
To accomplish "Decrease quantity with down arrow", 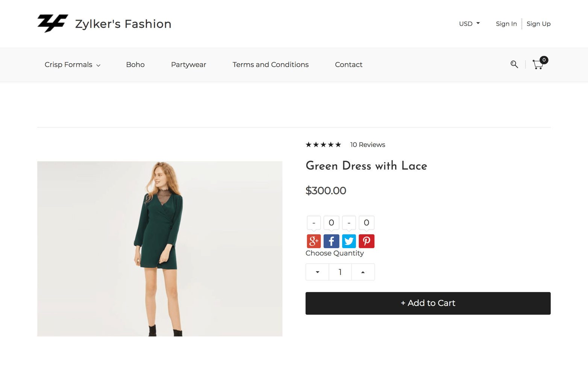I will click(317, 272).
